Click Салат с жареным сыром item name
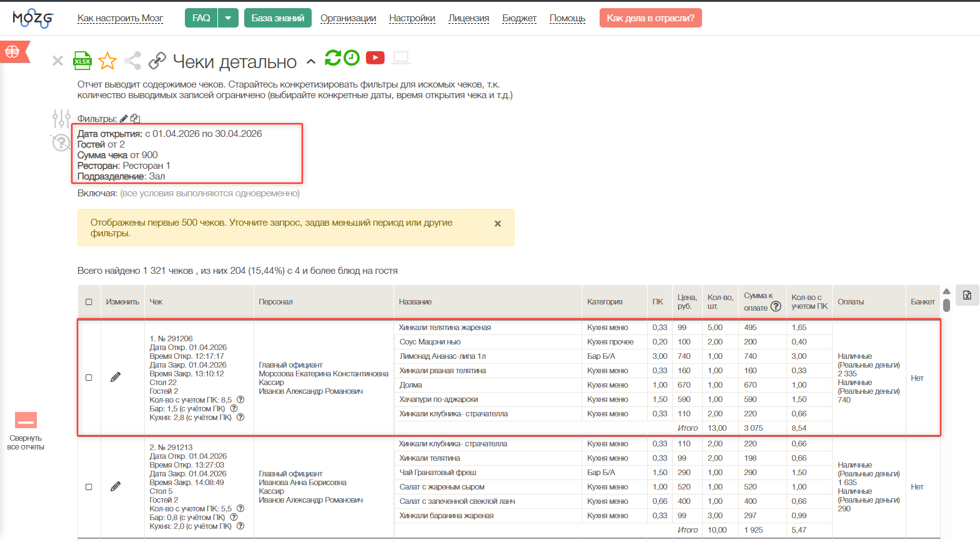980x542 pixels. click(x=442, y=487)
